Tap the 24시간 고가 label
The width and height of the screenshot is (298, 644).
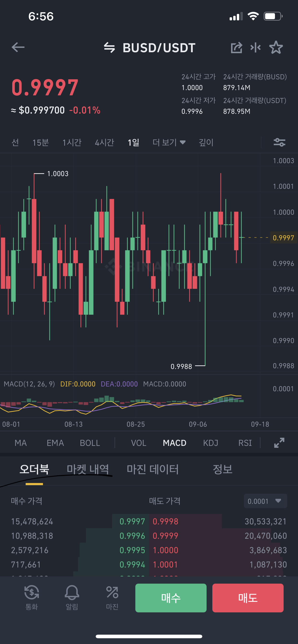[x=199, y=77]
